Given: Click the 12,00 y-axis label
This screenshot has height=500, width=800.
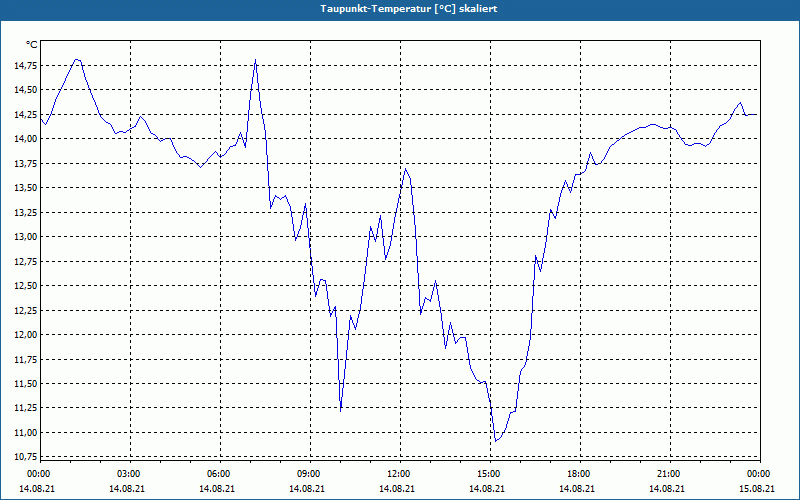Looking at the screenshot, I should [x=25, y=335].
